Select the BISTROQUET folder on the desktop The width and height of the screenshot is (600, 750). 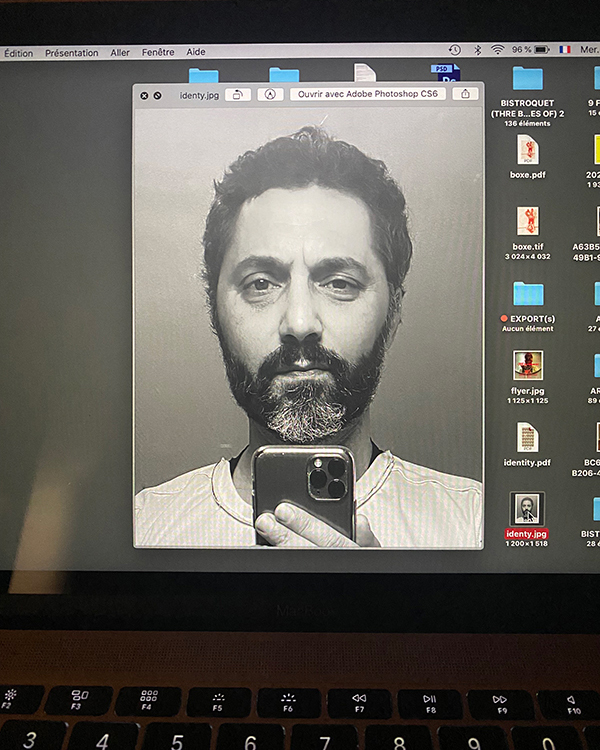pyautogui.click(x=527, y=78)
